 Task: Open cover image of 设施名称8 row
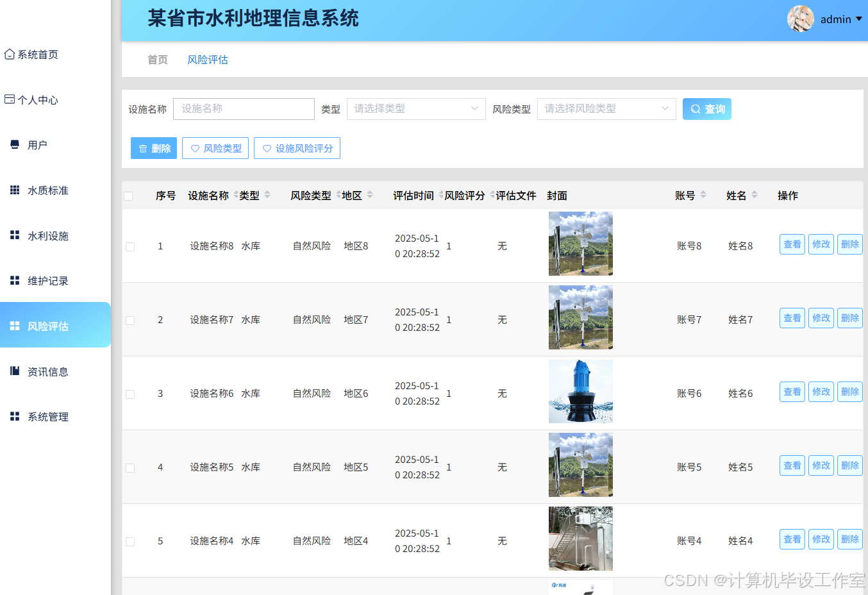coord(581,244)
